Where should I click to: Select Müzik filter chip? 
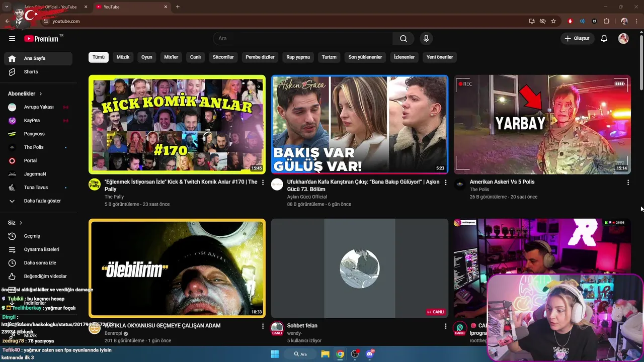[123, 57]
